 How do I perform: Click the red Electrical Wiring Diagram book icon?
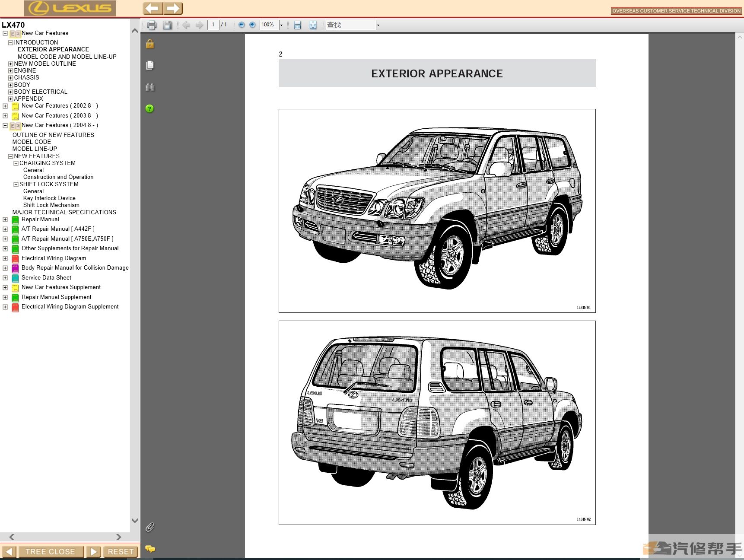click(x=15, y=259)
